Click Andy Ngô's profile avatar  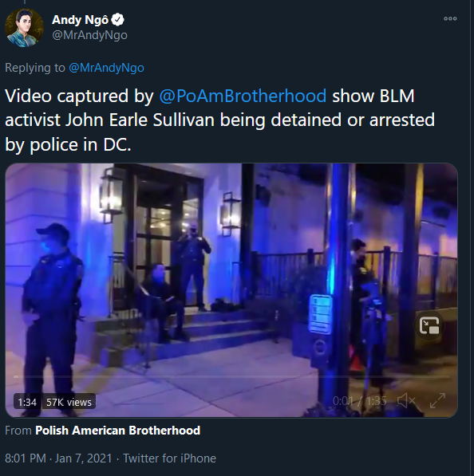tap(24, 28)
